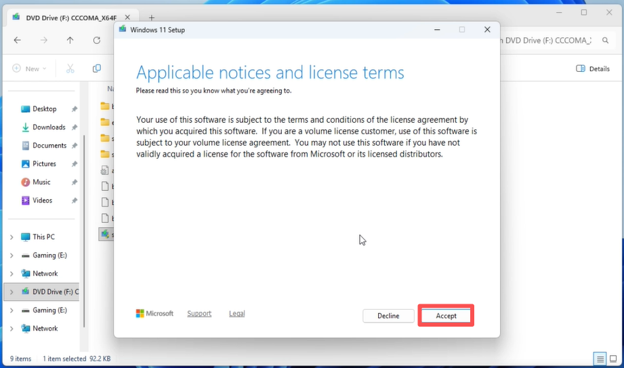Viewport: 624px width, 368px height.
Task: Close the Windows 11 Setup dialog
Action: pos(487,30)
